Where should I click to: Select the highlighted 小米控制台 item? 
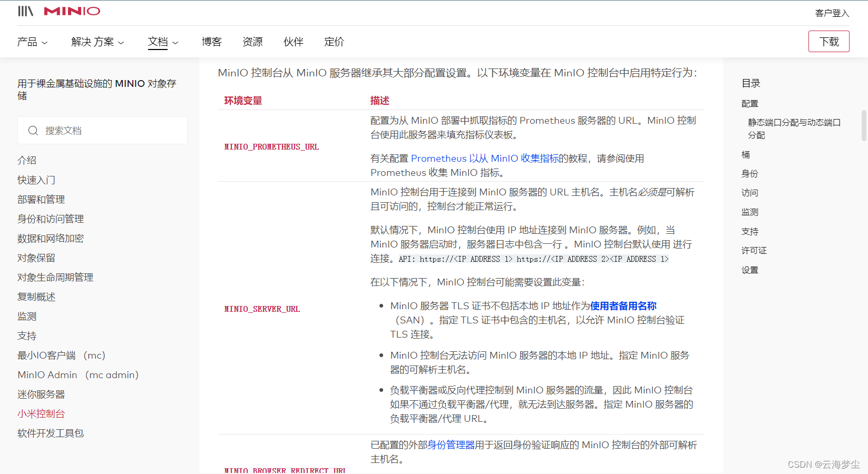[41, 413]
